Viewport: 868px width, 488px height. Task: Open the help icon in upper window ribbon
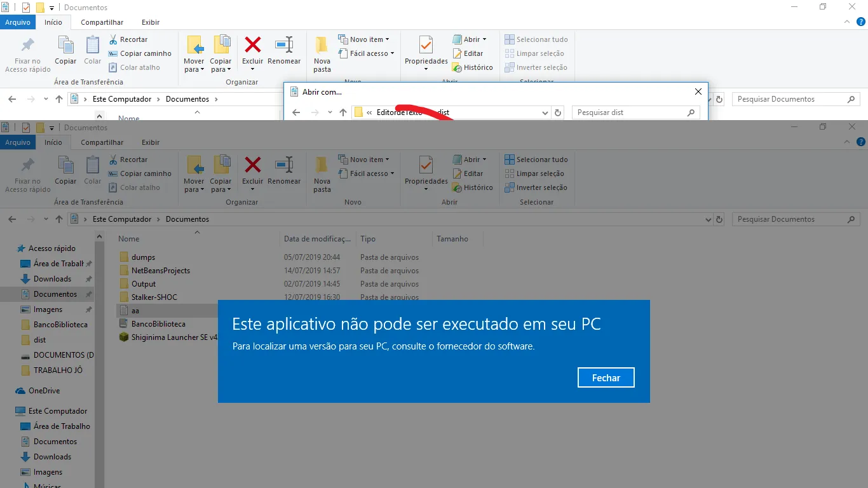point(860,22)
